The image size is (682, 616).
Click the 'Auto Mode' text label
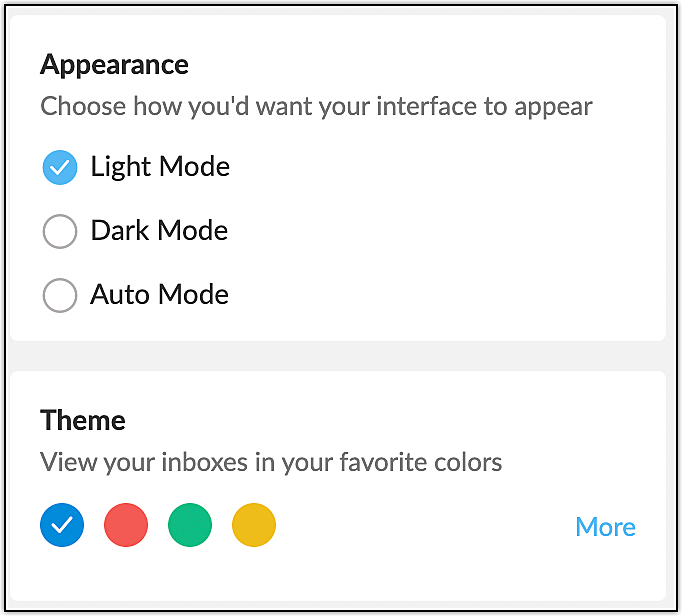159,295
